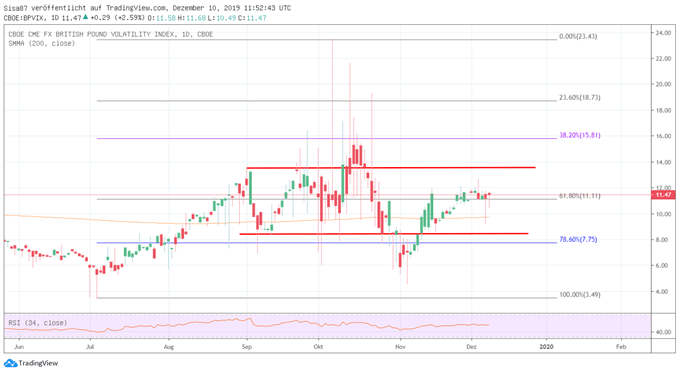The height and width of the screenshot is (373, 679).
Task: Click the Okt marker on time axis
Action: tap(318, 347)
